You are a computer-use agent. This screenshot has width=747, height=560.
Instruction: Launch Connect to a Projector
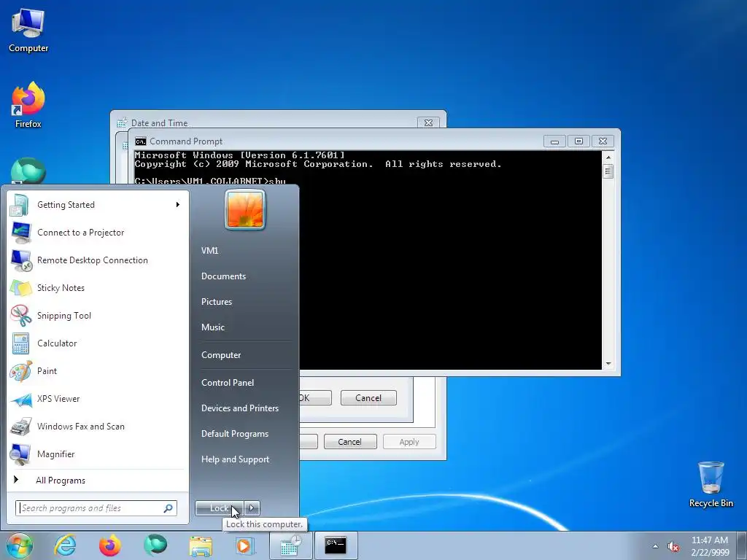97,233
